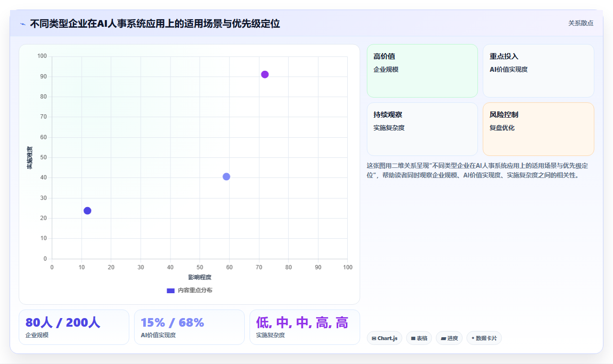
Task: Click the 进度 tag chip
Action: 449,338
